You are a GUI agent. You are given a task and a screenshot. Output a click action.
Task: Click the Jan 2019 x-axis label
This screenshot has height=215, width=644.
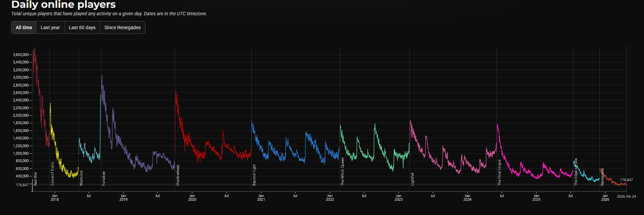123,197
